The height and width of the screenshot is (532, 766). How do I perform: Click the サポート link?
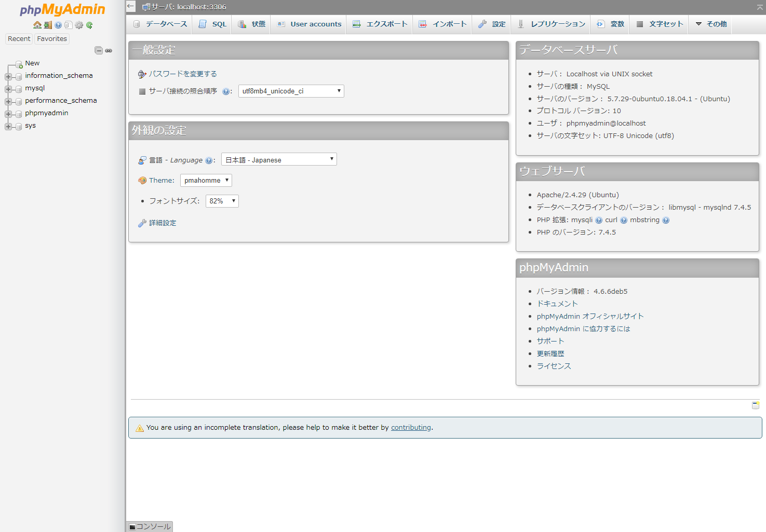tap(550, 342)
